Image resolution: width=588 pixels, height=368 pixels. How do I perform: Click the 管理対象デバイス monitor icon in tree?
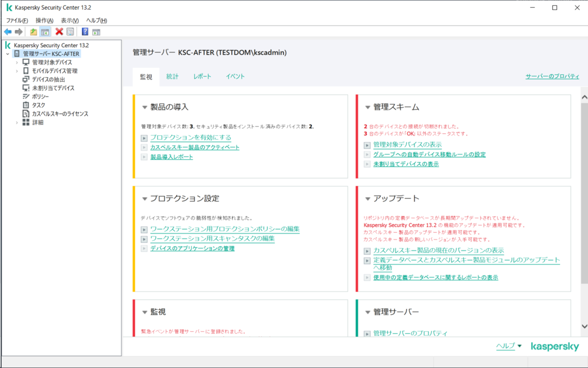(26, 62)
